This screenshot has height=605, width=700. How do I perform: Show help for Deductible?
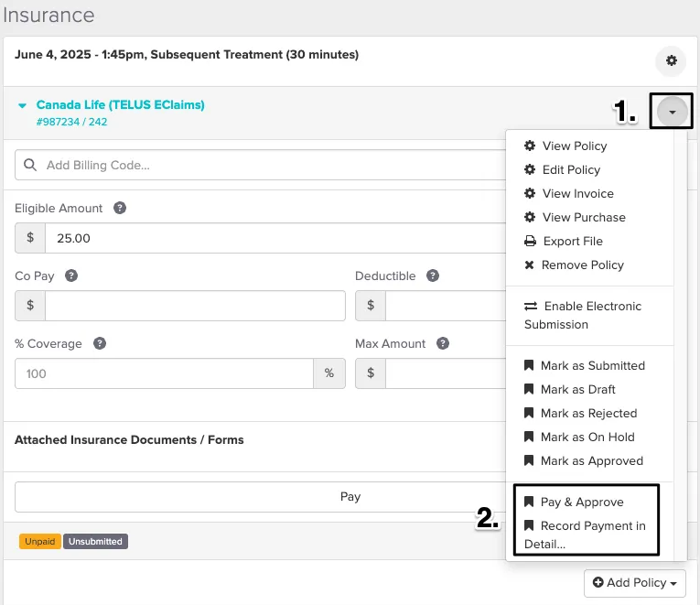coord(433,275)
